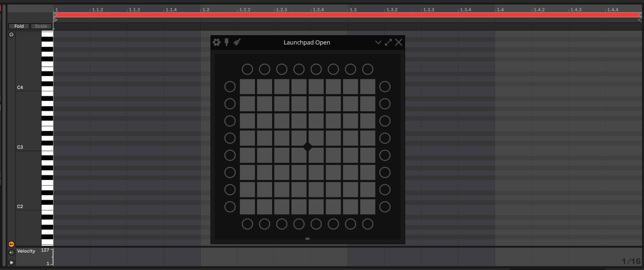Toggle the Fold button
This screenshot has height=270, width=644.
point(19,26)
